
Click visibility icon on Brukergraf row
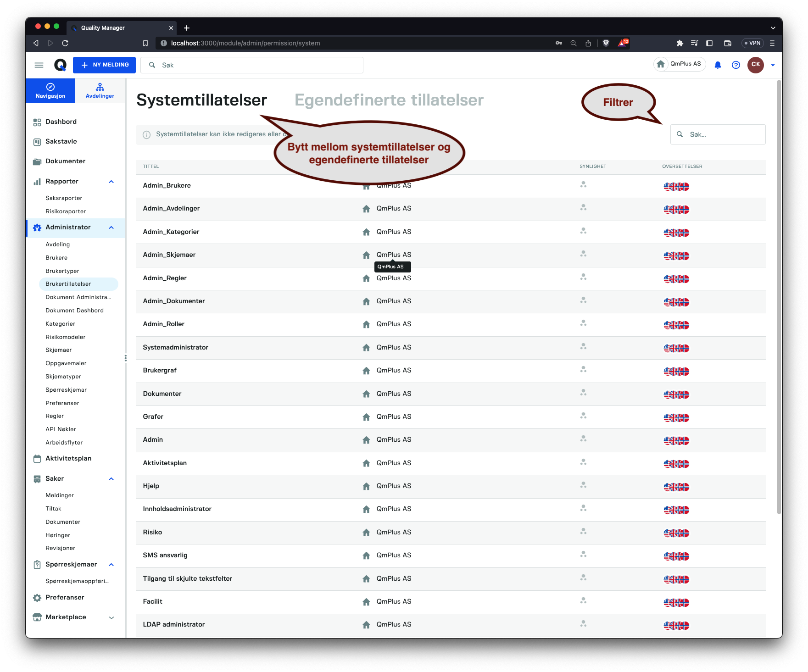[583, 370]
